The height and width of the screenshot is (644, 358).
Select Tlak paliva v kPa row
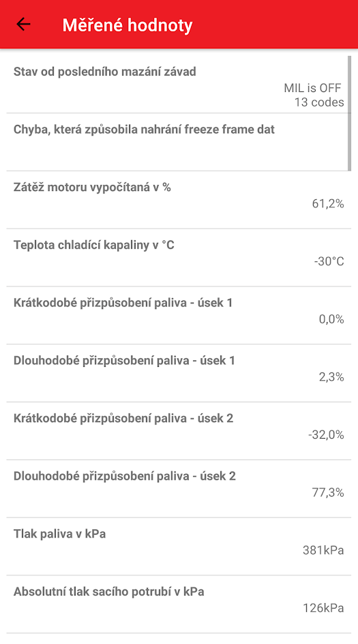click(179, 546)
